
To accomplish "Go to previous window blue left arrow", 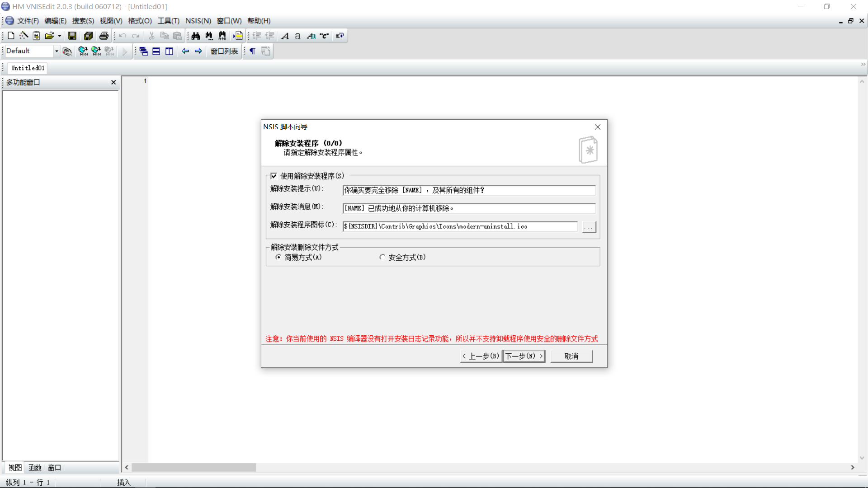I will tap(185, 51).
